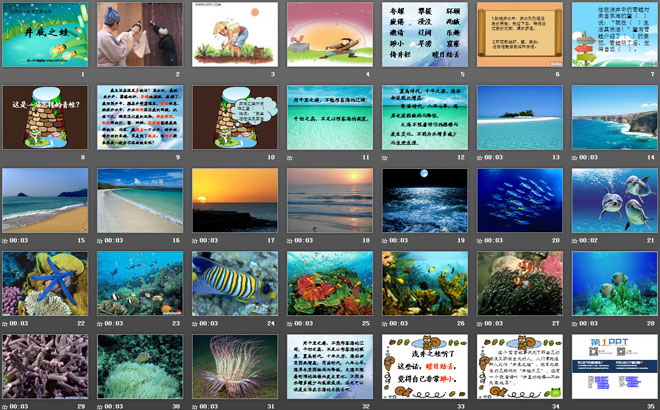Click the transition icon under sandy beach slide 15
This screenshot has width=660, height=410.
click(6, 240)
